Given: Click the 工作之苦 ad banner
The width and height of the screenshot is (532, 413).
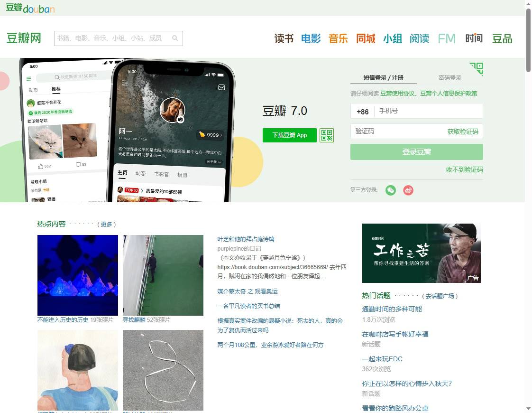Looking at the screenshot, I should [x=422, y=253].
